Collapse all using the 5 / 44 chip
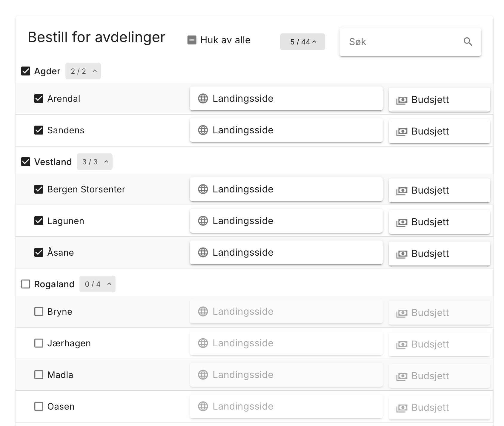This screenshot has width=504, height=426. [x=302, y=42]
